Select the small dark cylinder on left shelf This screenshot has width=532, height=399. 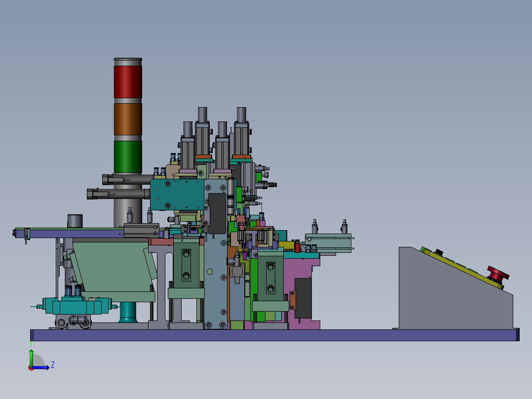[75, 221]
